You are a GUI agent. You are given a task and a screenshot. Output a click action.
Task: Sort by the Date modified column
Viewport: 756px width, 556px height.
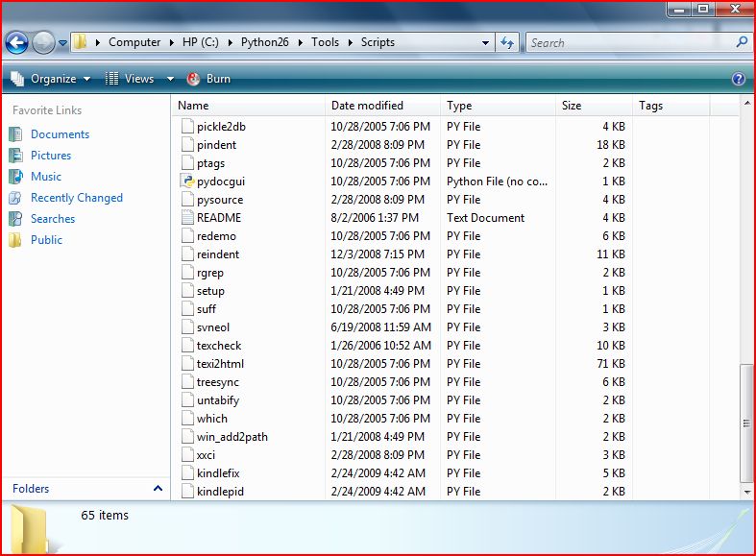pos(367,106)
